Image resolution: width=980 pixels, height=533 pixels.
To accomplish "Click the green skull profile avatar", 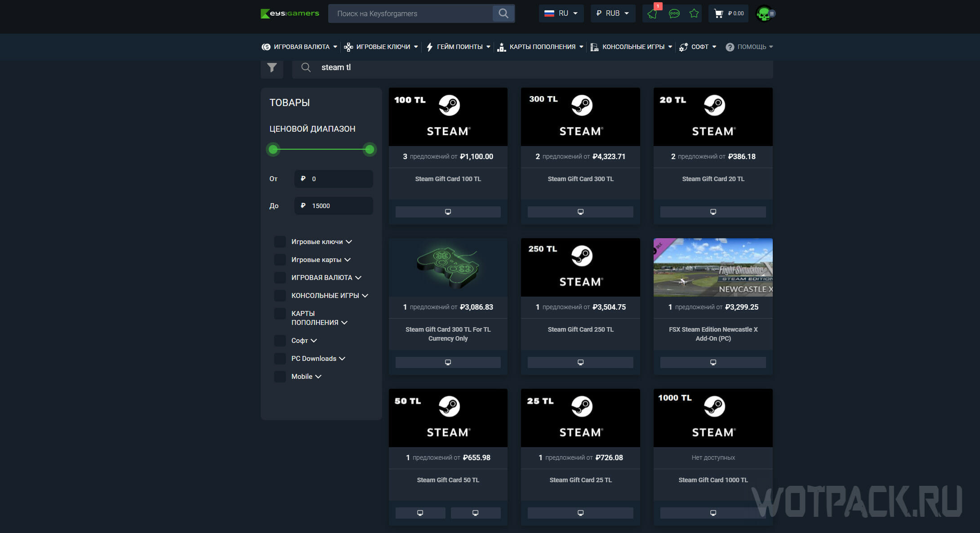I will point(764,13).
